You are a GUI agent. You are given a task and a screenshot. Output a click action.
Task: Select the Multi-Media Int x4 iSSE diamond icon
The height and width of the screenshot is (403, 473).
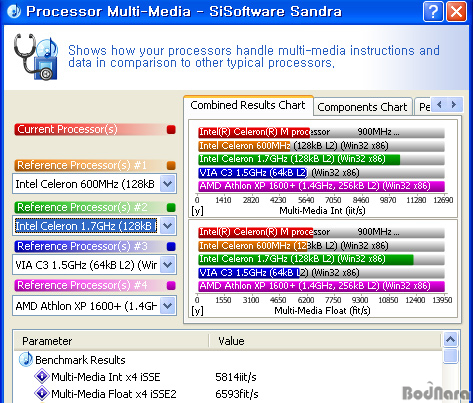[x=42, y=377]
